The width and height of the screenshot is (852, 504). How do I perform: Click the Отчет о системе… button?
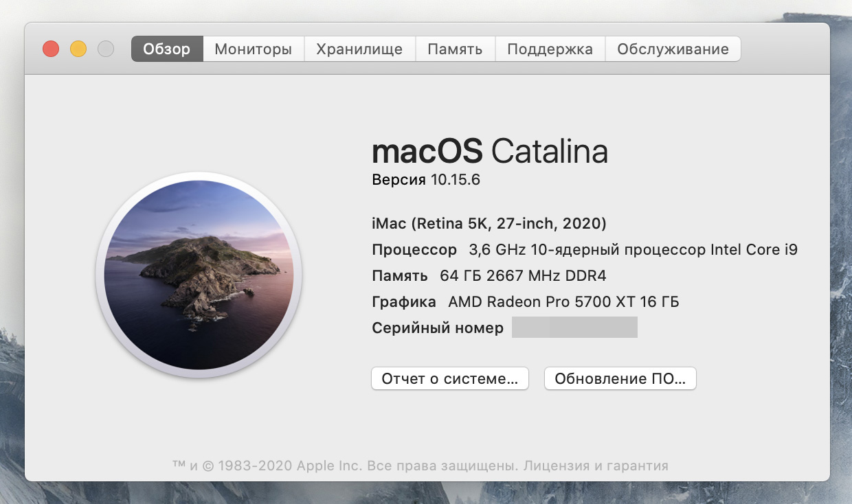(449, 379)
